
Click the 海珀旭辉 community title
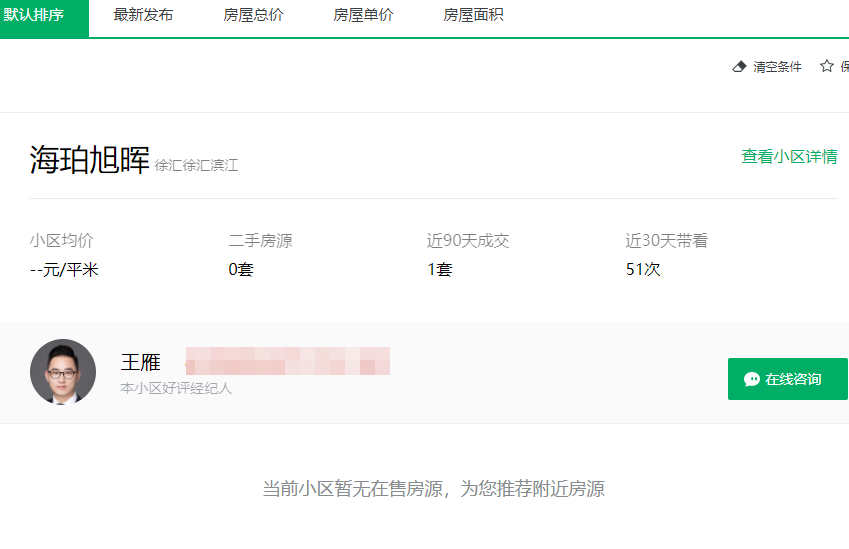click(89, 160)
